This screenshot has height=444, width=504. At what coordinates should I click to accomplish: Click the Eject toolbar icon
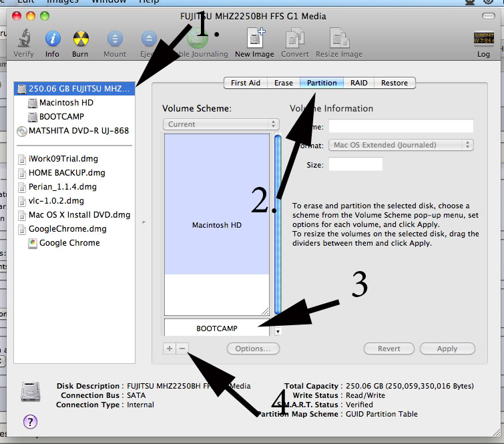148,39
